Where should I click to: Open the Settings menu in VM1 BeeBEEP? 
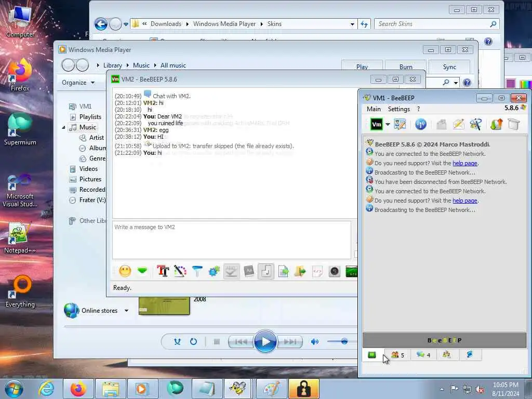coord(398,109)
